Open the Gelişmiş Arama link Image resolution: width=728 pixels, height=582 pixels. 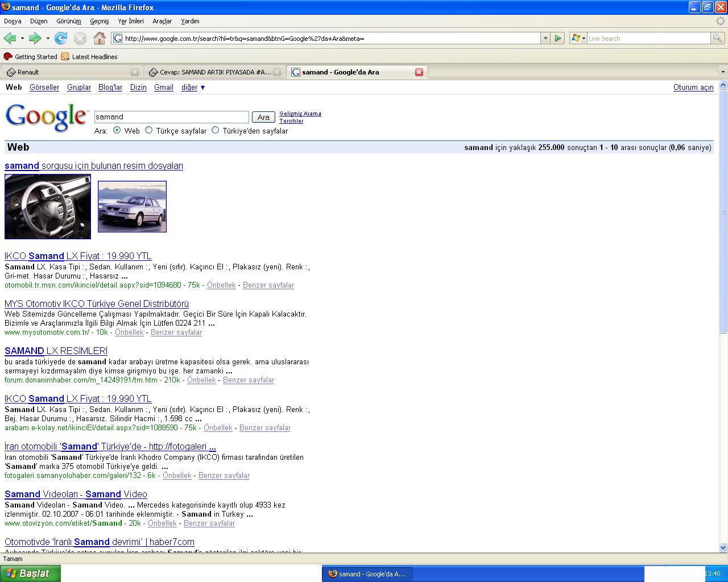pyautogui.click(x=300, y=114)
